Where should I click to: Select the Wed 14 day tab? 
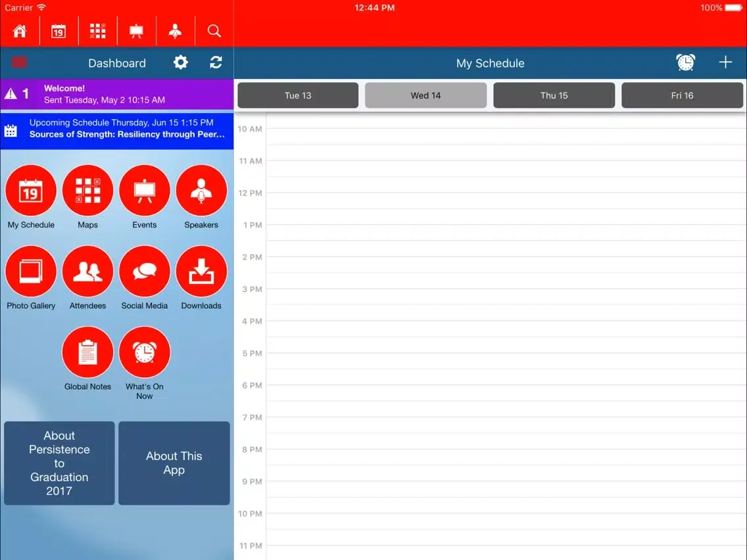point(426,95)
